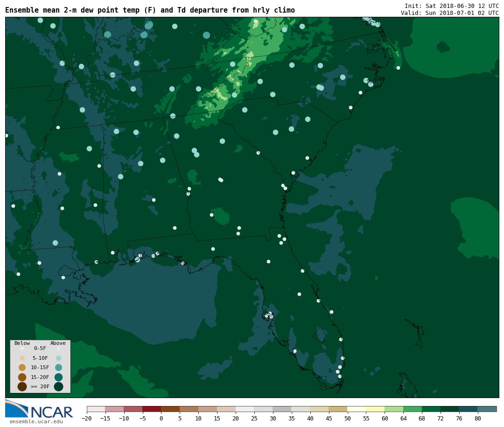Click the '80' colorbar tick label
Image resolution: width=504 pixels, height=427 pixels.
pyautogui.click(x=478, y=418)
